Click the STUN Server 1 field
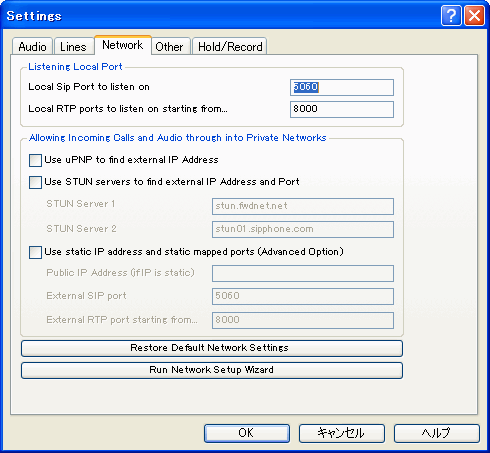490x453 pixels. click(303, 206)
